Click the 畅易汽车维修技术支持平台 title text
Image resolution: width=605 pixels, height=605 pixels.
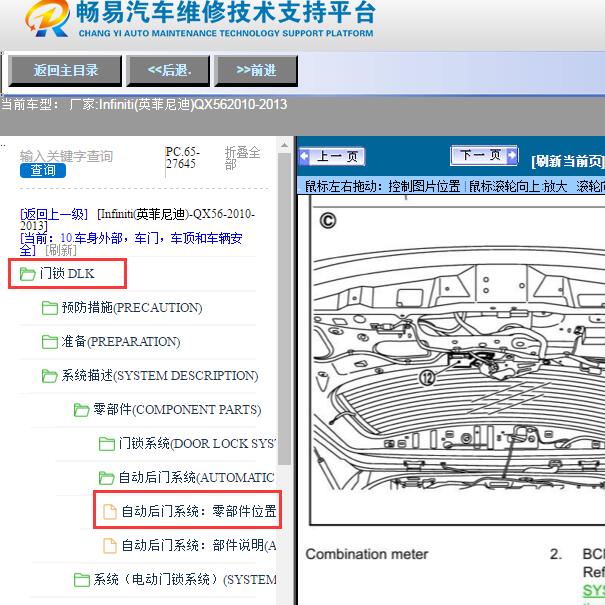pos(226,13)
